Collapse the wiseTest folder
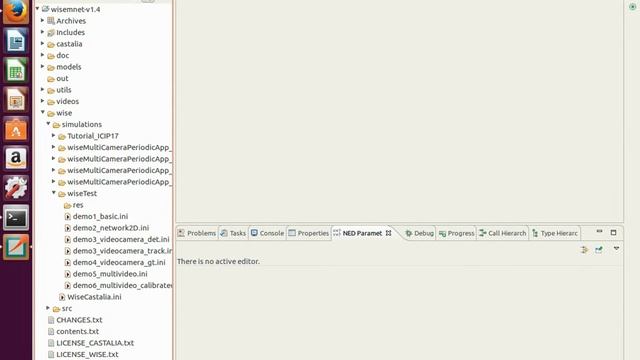 pyautogui.click(x=54, y=192)
